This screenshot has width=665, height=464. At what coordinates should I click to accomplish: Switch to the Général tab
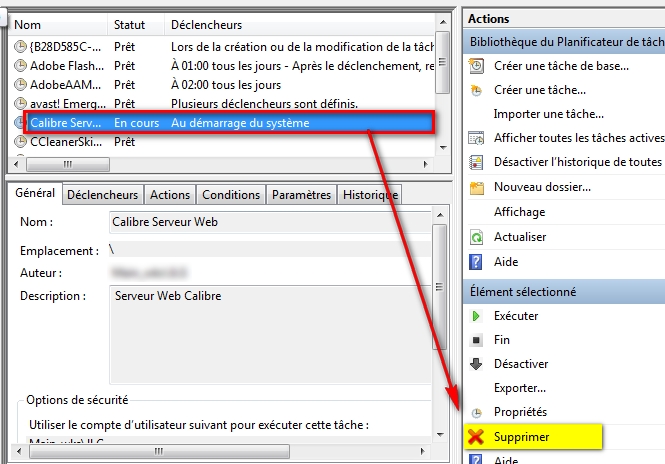(x=35, y=193)
